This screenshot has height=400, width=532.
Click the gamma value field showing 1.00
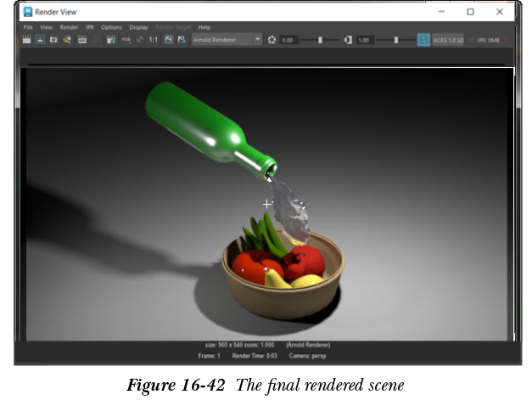coord(365,40)
